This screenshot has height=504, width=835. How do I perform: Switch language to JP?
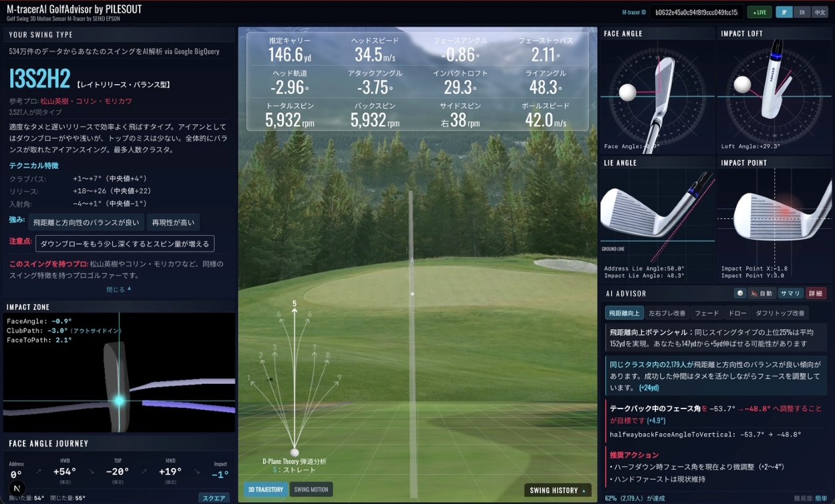click(x=784, y=12)
